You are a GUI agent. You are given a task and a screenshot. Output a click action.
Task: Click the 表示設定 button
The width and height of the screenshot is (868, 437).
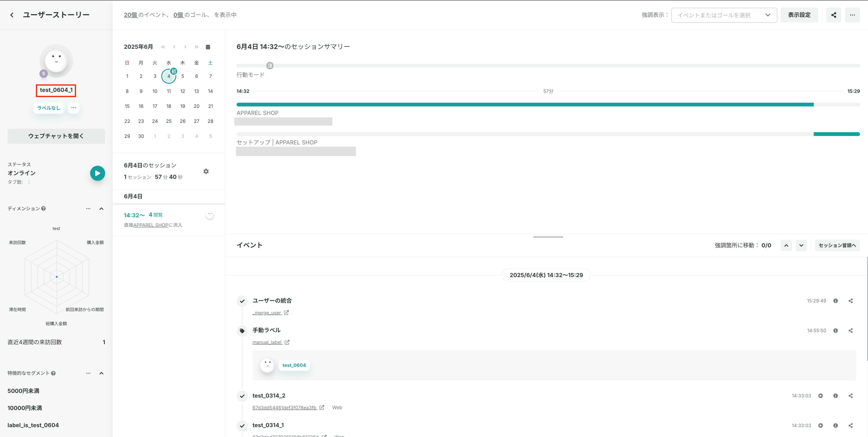pos(799,15)
